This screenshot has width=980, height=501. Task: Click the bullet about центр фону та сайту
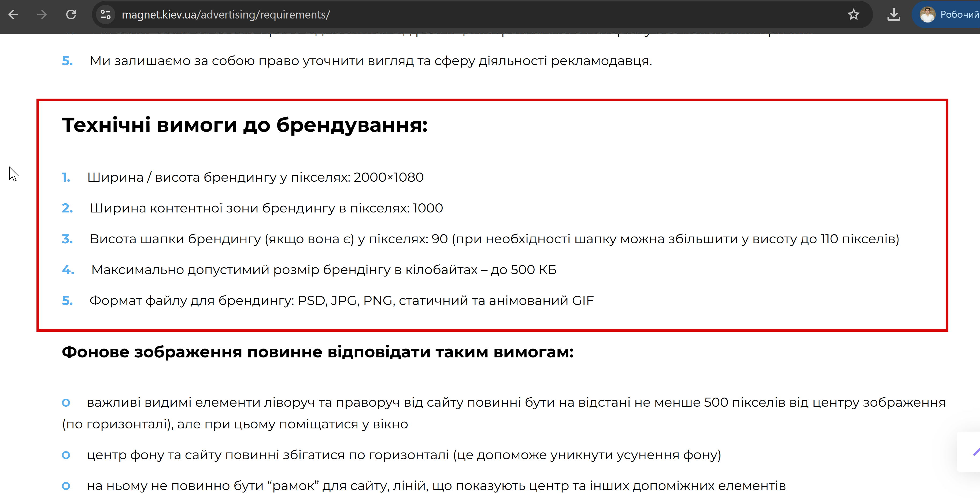click(x=404, y=455)
